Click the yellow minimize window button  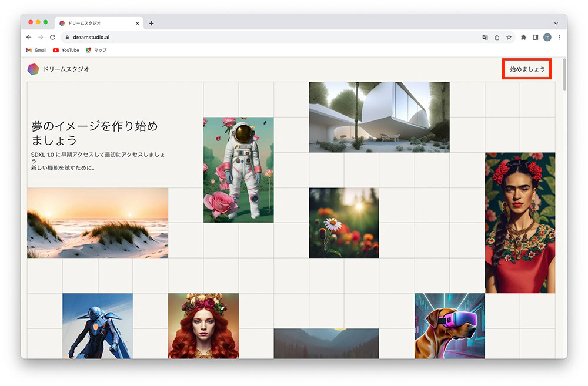click(38, 22)
